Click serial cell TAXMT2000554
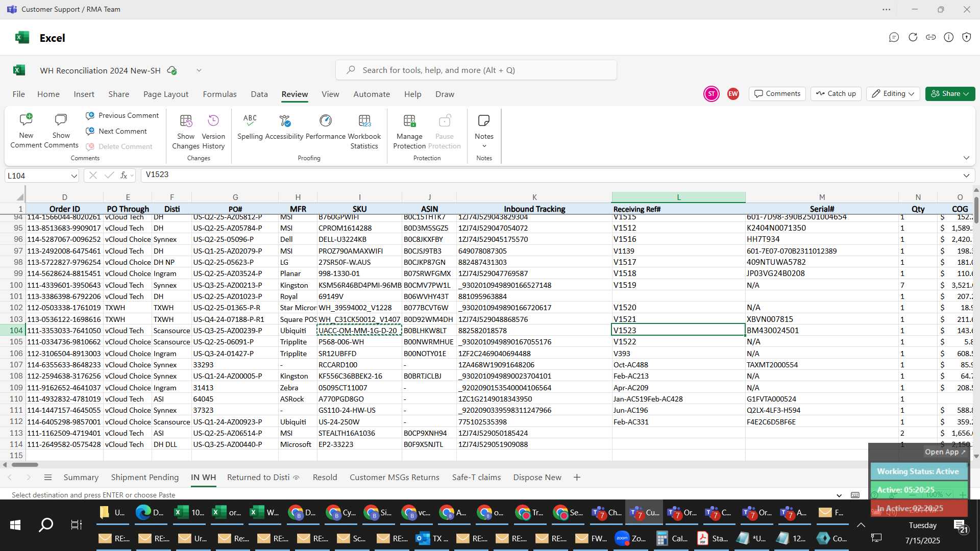 click(x=822, y=365)
